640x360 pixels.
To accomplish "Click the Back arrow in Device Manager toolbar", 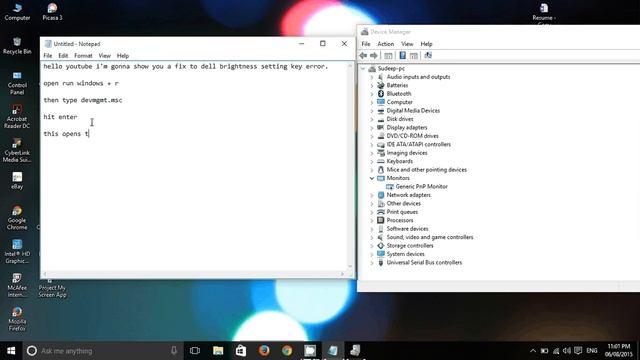I will coord(363,56).
